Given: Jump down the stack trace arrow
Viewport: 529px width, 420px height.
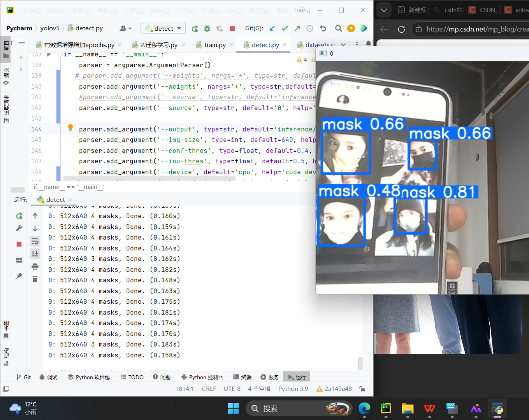Looking at the screenshot, I should coord(35,229).
